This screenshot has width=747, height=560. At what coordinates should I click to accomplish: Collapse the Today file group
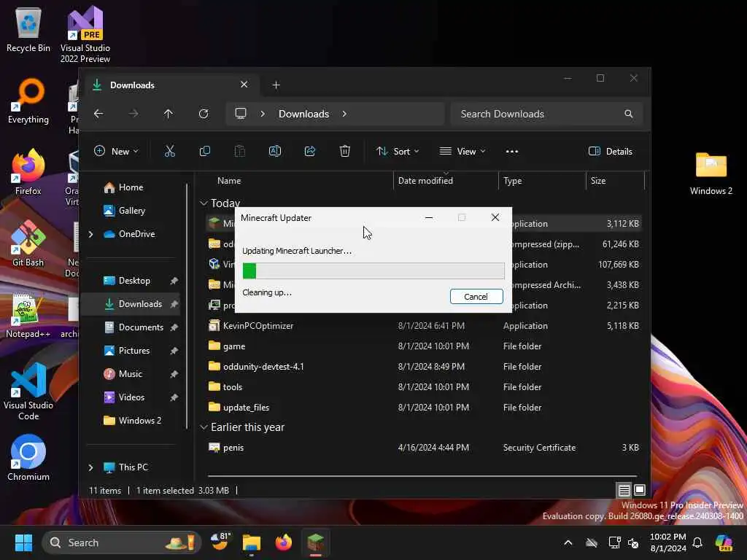204,203
